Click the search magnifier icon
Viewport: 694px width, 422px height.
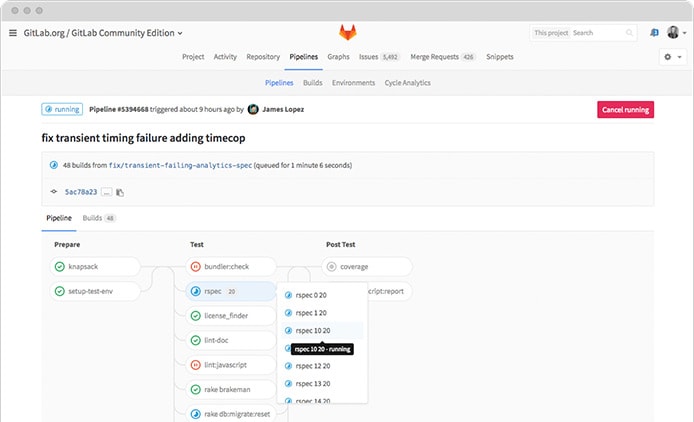point(629,33)
